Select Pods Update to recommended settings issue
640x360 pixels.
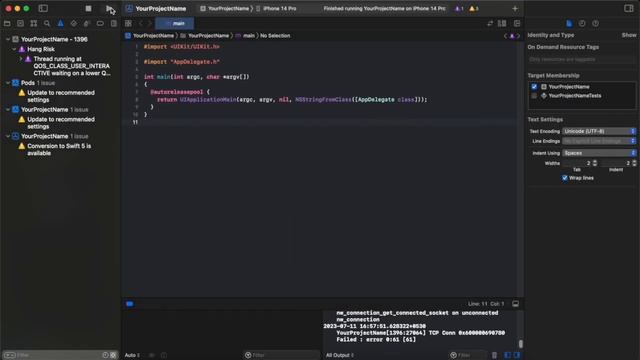[61, 96]
